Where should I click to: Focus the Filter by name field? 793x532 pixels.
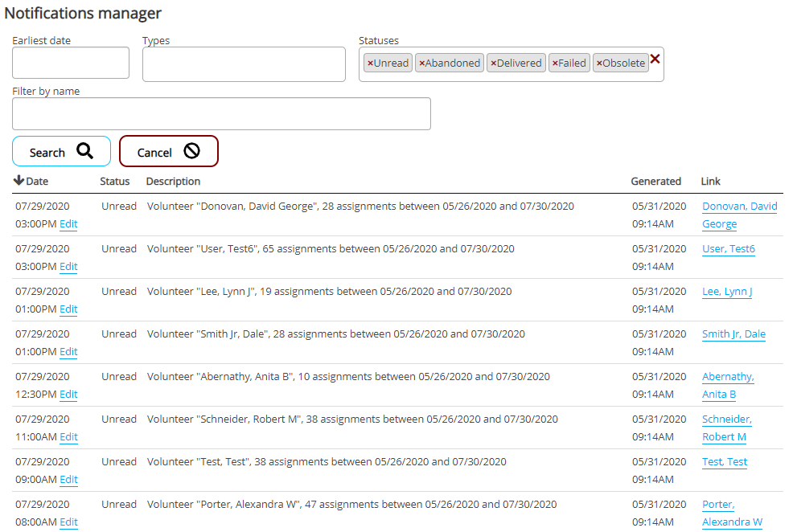[221, 114]
